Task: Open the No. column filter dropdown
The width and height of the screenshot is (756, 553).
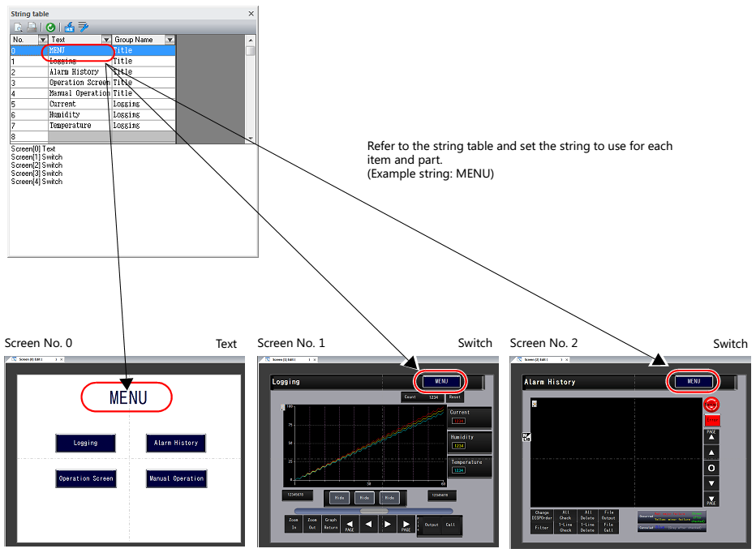Action: [42, 40]
